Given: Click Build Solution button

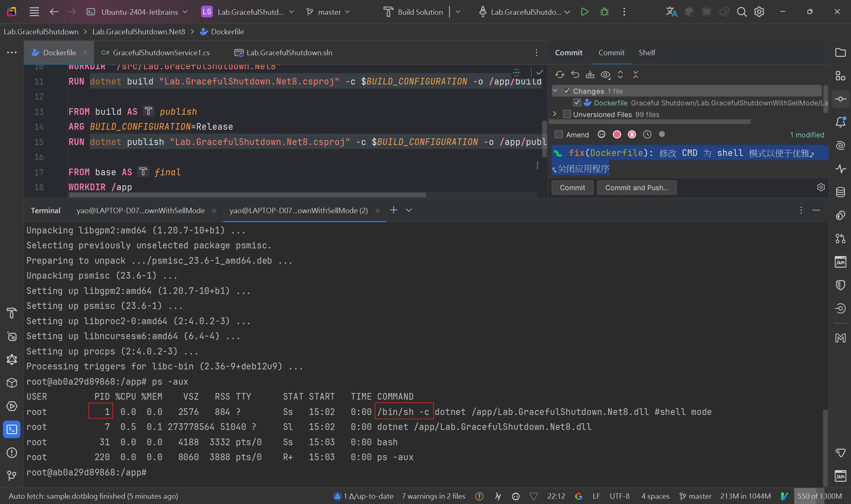Looking at the screenshot, I should click(x=413, y=12).
